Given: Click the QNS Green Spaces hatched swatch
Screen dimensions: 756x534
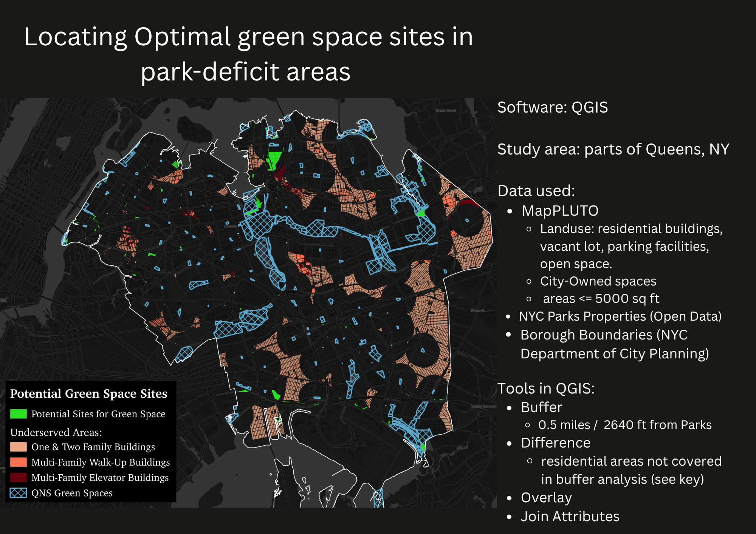Looking at the screenshot, I should click(x=19, y=493).
